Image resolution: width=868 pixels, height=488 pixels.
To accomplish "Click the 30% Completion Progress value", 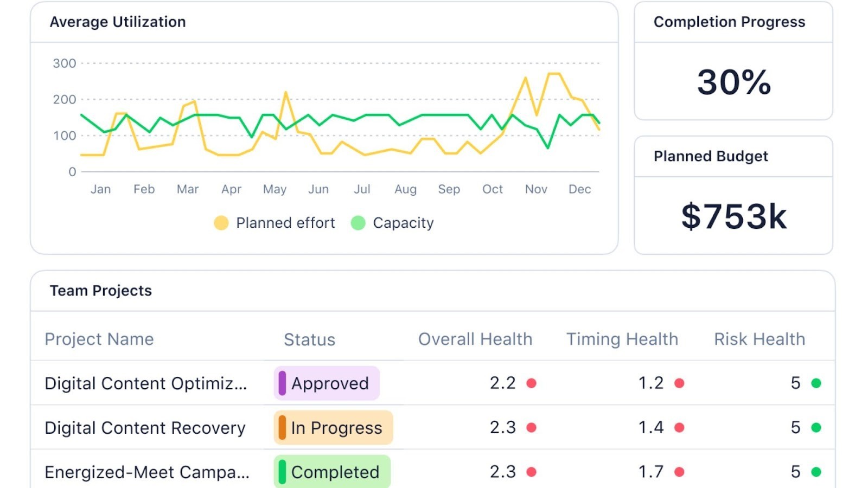I will point(733,82).
